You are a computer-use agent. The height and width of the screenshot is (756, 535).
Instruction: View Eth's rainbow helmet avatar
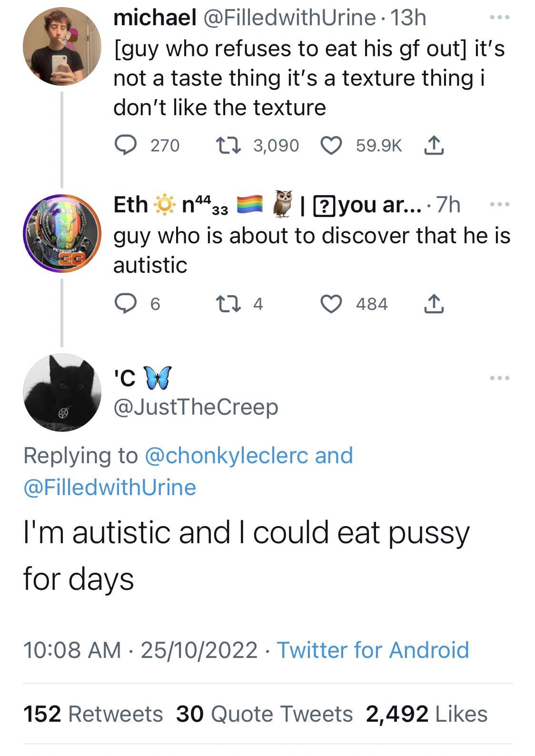[x=62, y=233]
